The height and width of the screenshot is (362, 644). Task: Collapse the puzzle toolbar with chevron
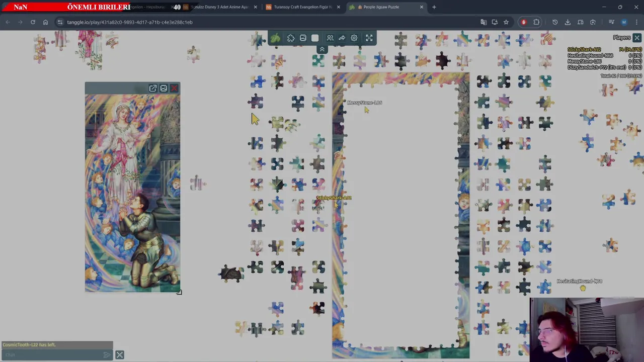(x=322, y=49)
